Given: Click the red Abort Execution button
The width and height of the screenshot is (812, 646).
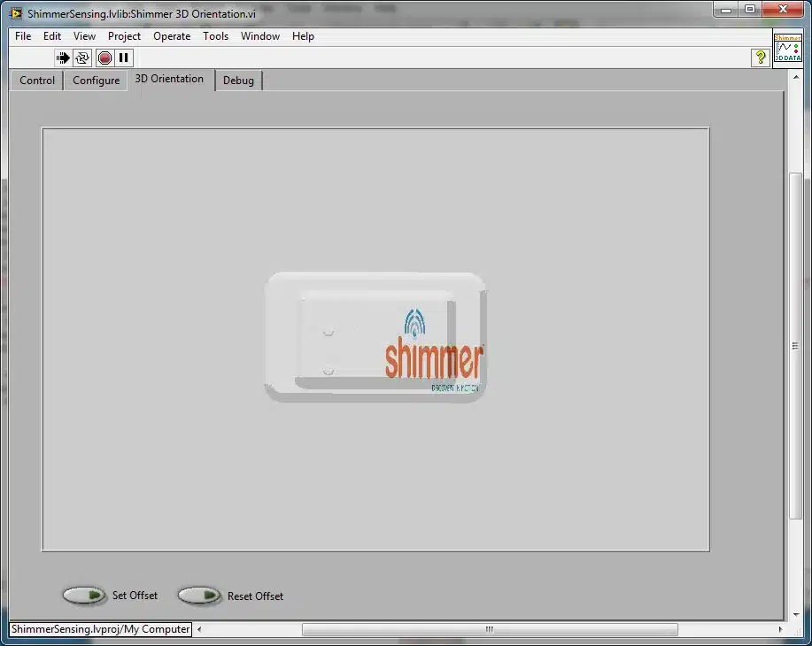Looking at the screenshot, I should click(104, 58).
